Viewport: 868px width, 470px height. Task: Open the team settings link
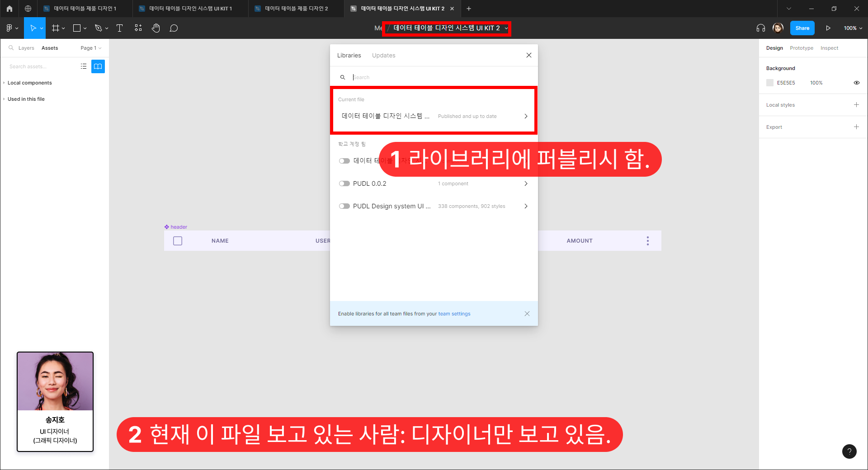tap(454, 314)
